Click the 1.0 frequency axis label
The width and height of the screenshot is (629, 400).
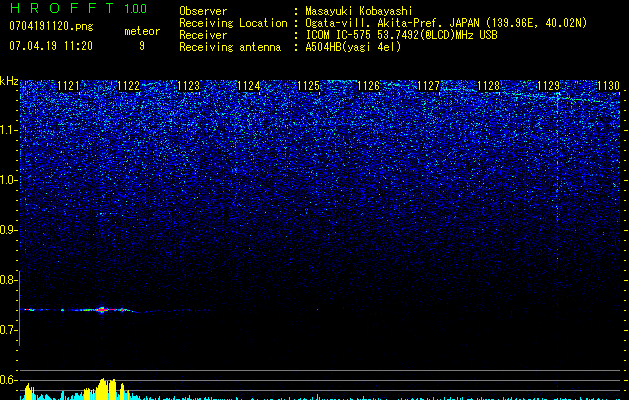[x=9, y=180]
